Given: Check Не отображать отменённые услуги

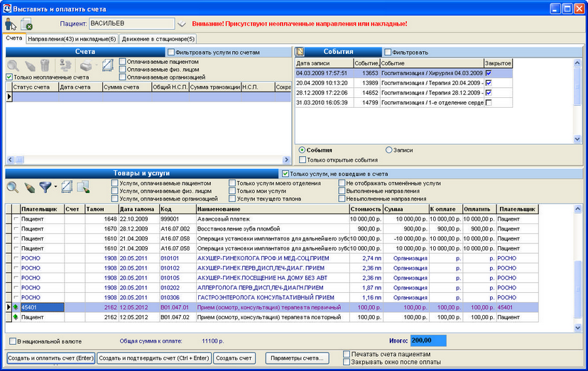Looking at the screenshot, I should [342, 183].
